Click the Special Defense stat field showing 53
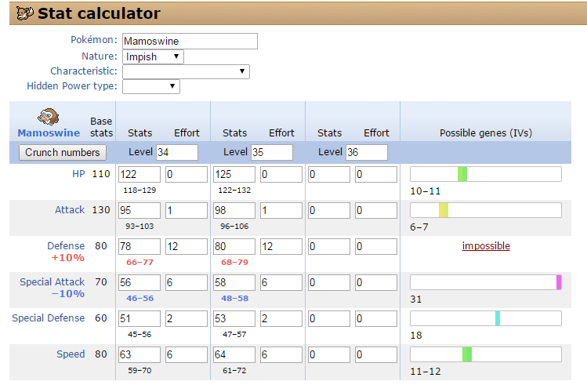The width and height of the screenshot is (587, 392). coord(234,318)
